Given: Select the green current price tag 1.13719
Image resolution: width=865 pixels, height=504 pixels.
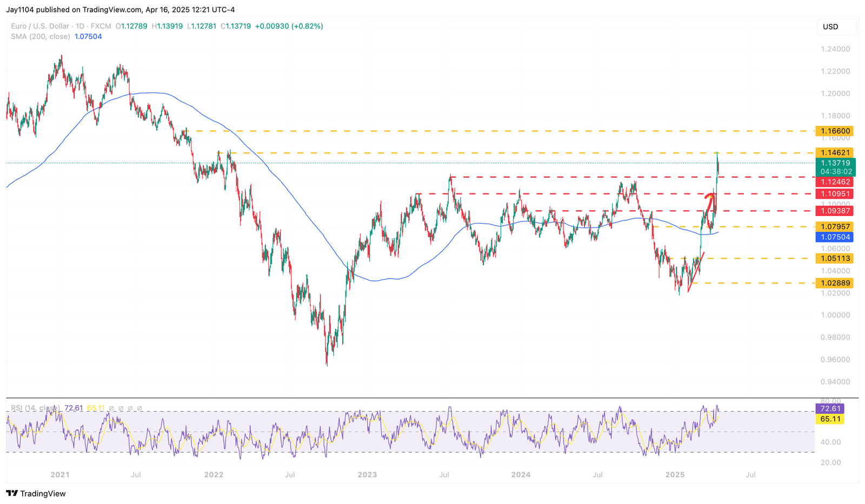Looking at the screenshot, I should [835, 162].
